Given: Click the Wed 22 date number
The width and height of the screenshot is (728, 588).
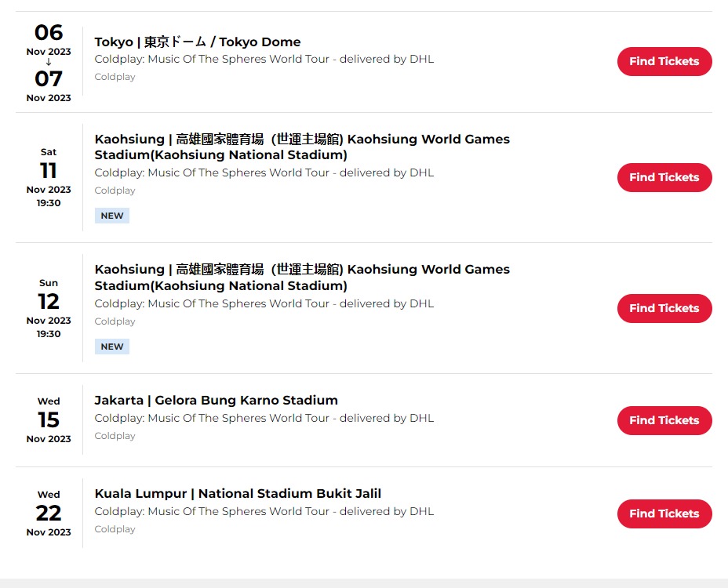Looking at the screenshot, I should (x=49, y=514).
